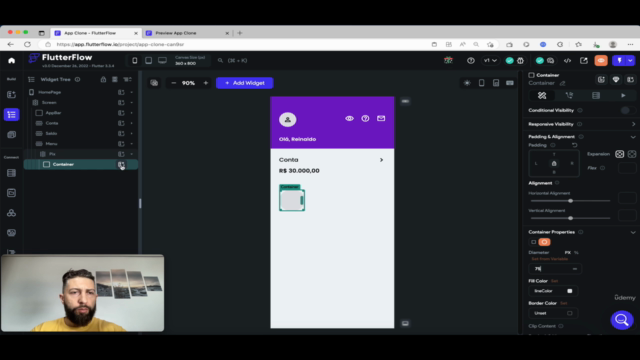The width and height of the screenshot is (640, 360).
Task: Open the canvas search magnifier
Action: point(220,60)
